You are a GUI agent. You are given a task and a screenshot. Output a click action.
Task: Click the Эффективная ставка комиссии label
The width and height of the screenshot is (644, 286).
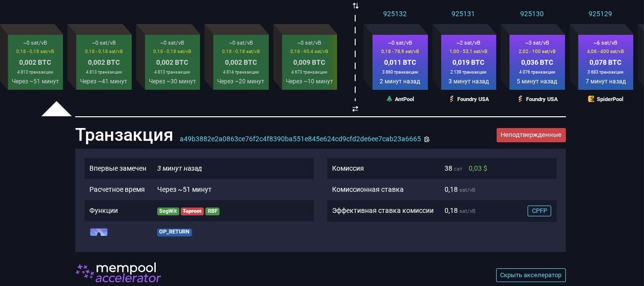coord(383,210)
